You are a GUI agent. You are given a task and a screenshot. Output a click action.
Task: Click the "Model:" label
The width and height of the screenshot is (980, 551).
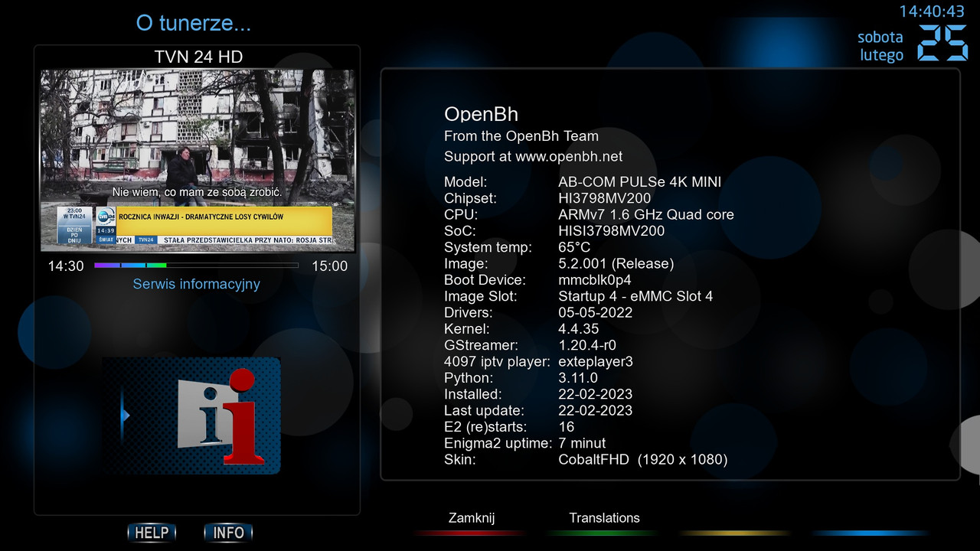(x=465, y=182)
